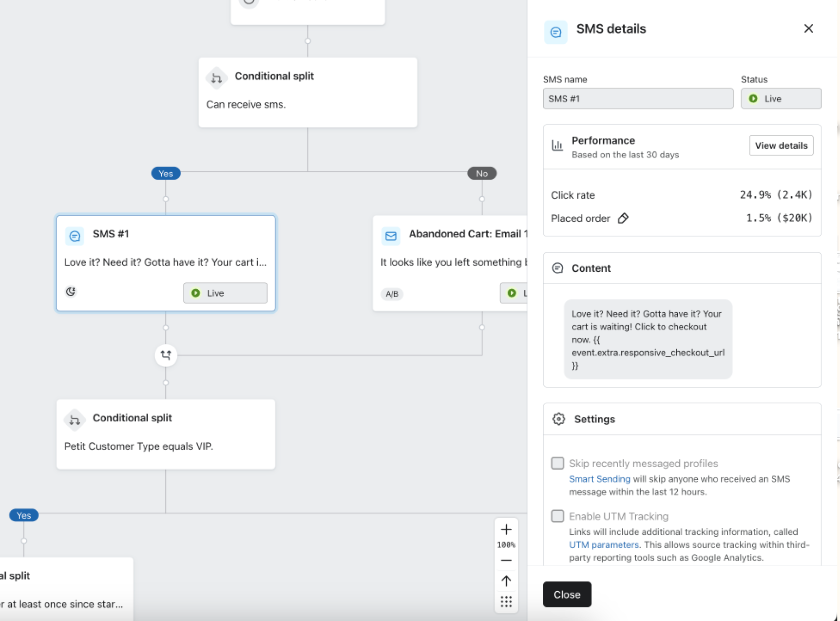Click the quiet hours moon icon on SMS #1

[71, 292]
